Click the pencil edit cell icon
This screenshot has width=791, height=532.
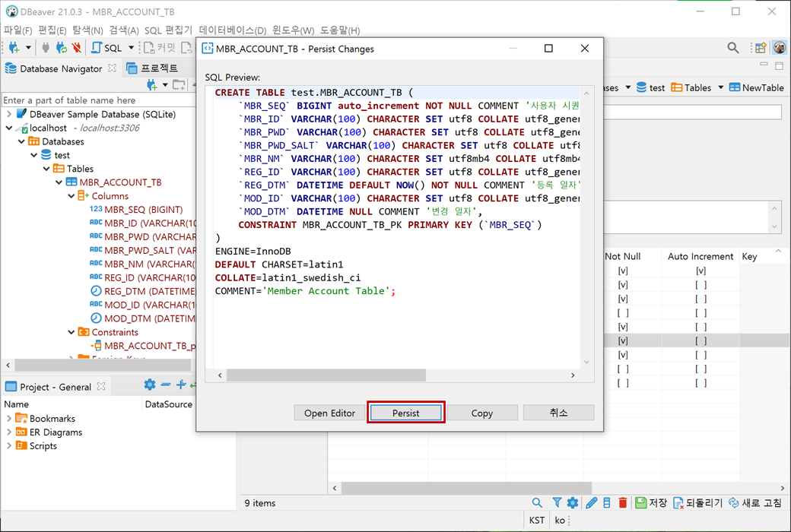(x=591, y=502)
